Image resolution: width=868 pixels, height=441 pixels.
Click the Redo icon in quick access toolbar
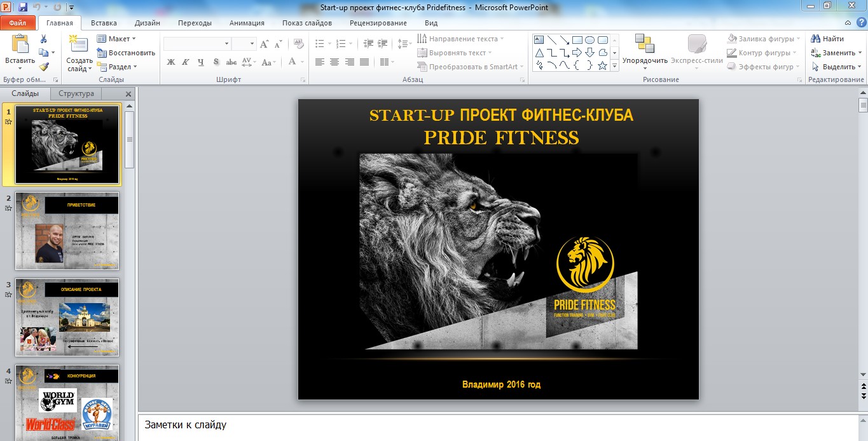(x=56, y=7)
